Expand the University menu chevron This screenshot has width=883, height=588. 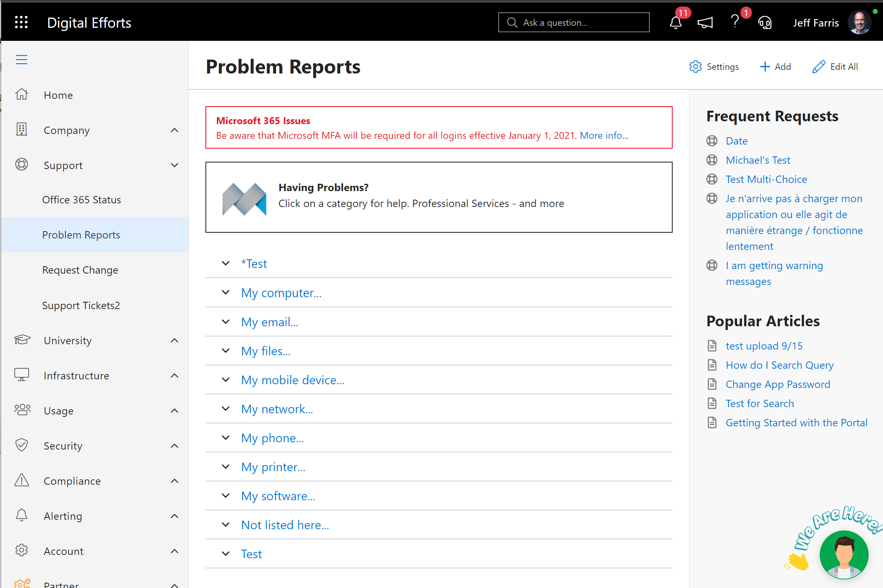174,341
